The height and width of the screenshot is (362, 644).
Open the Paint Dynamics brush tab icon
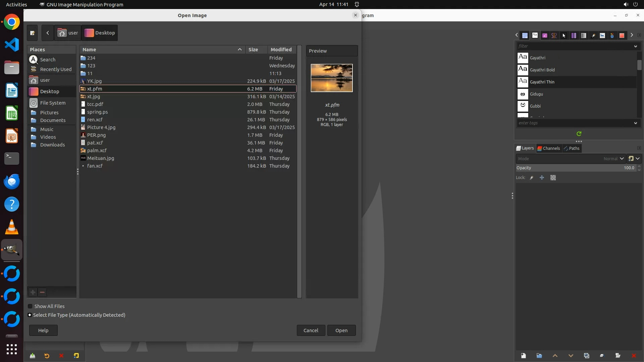pyautogui.click(x=593, y=36)
